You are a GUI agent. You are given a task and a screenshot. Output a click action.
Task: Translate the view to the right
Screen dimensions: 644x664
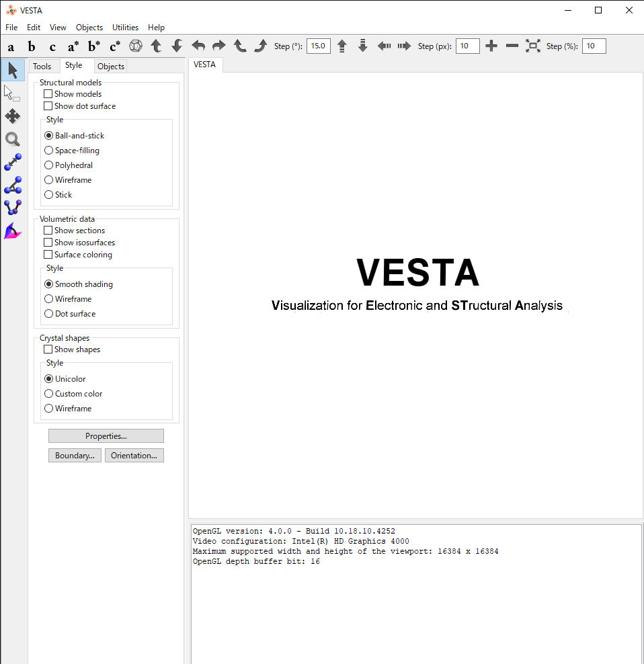pos(404,46)
